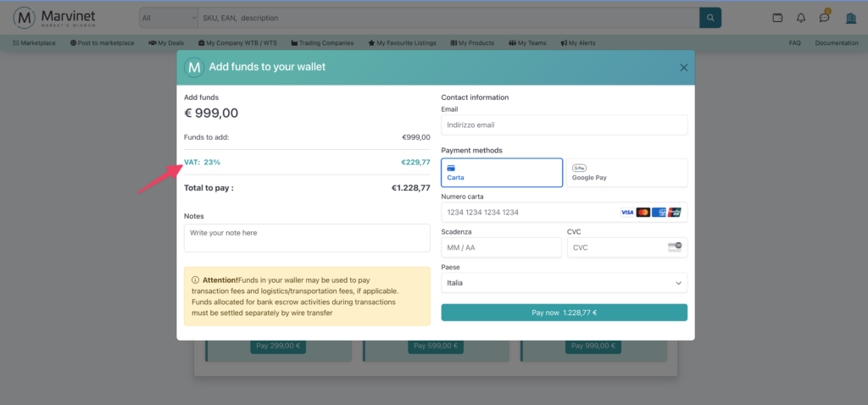The width and height of the screenshot is (868, 405).
Task: Open the Documentation link
Action: tap(836, 43)
